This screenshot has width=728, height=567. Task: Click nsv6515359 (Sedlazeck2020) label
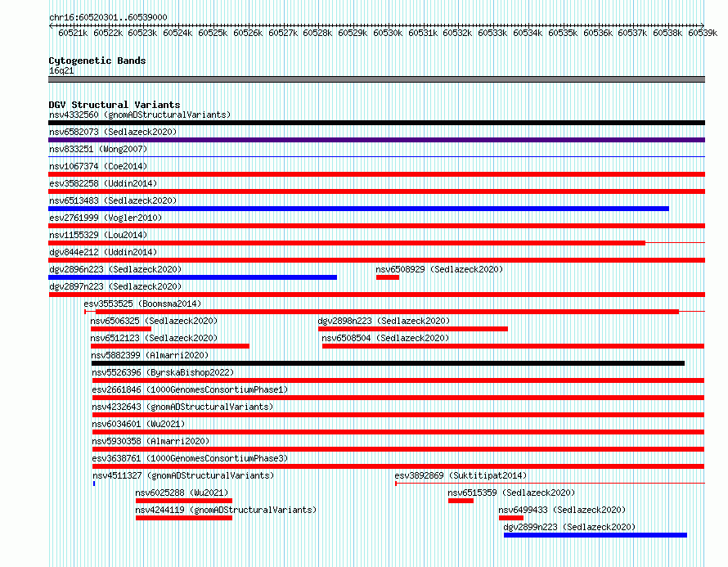[x=511, y=493]
